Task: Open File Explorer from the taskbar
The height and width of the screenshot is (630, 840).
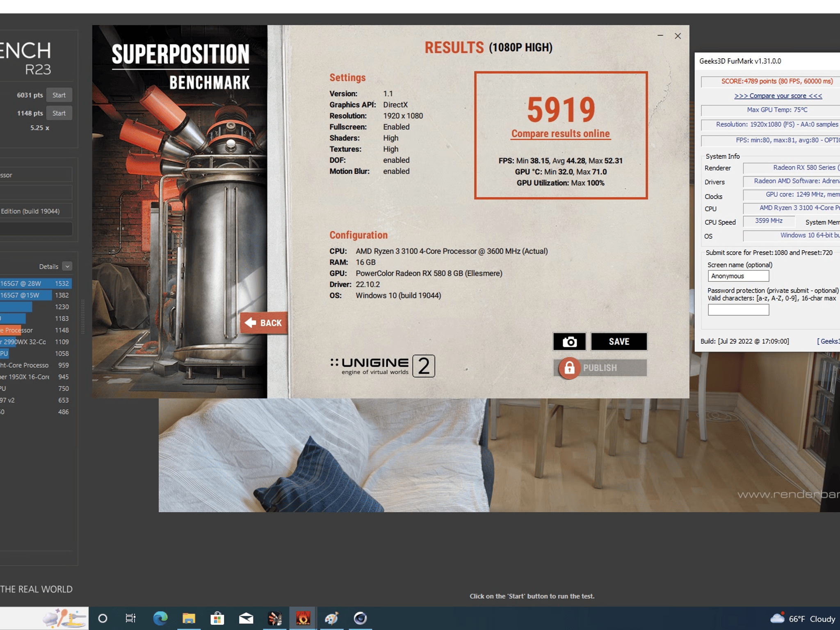Action: coord(189,618)
